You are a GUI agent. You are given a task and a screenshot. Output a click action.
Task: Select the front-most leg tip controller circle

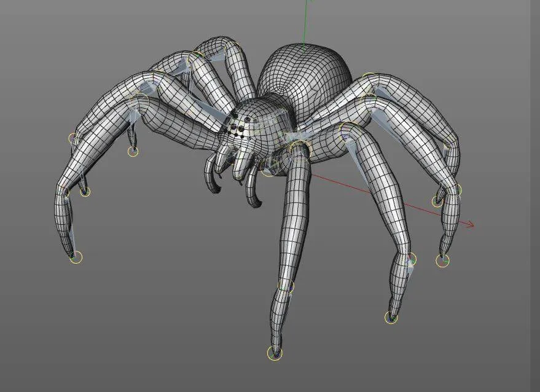[275, 353]
